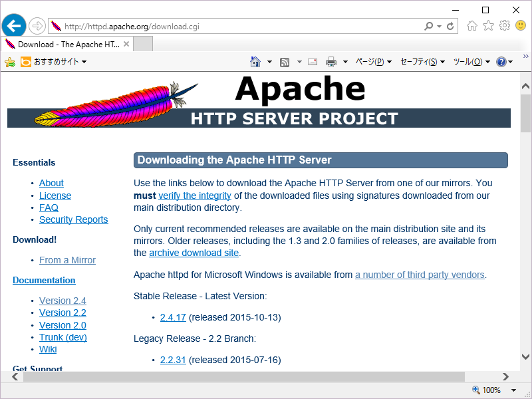Click the Downloading the Apache HTTP Server heading

(x=235, y=160)
